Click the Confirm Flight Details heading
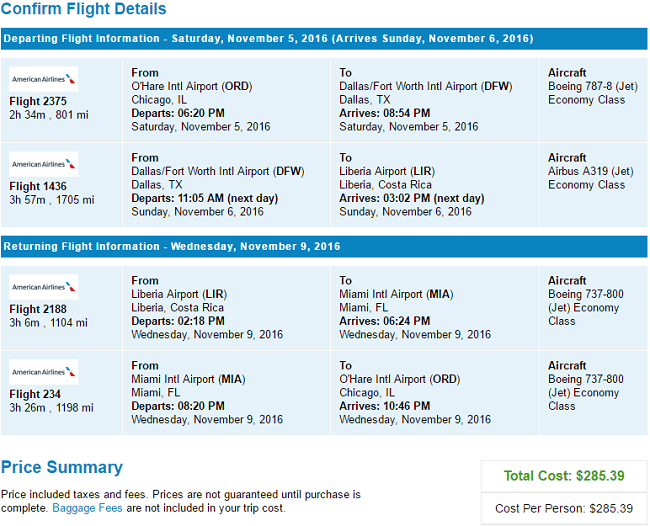The height and width of the screenshot is (526, 650). click(83, 9)
